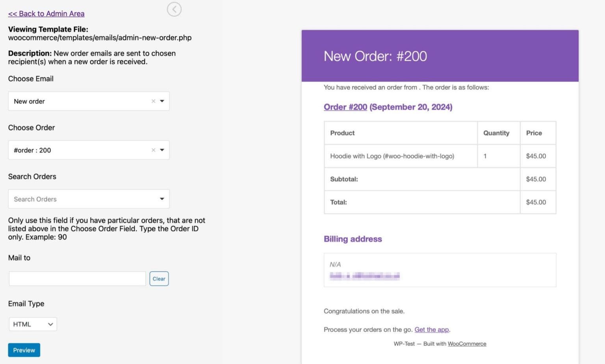Click the Search Orders text field
605x364 pixels.
pos(71,199)
